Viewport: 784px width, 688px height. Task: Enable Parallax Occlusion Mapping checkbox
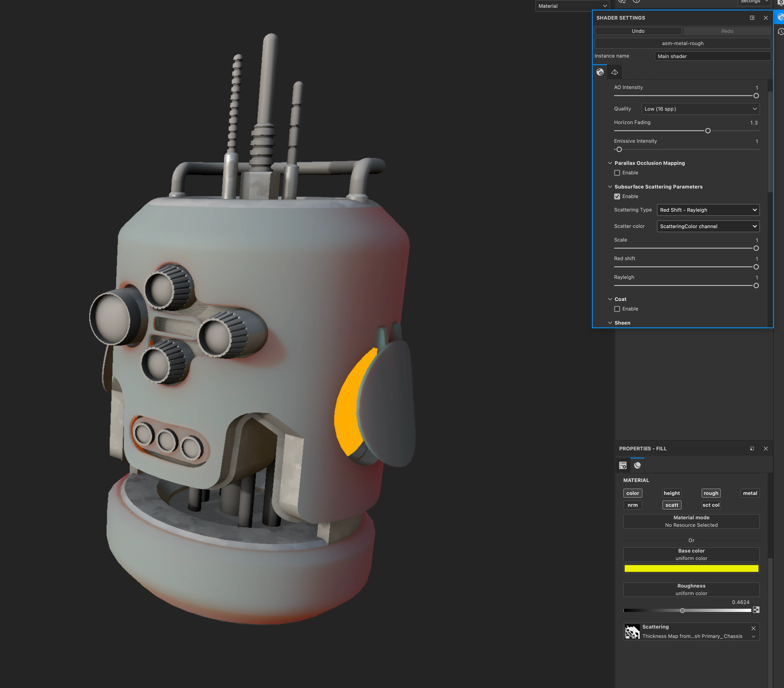[617, 173]
